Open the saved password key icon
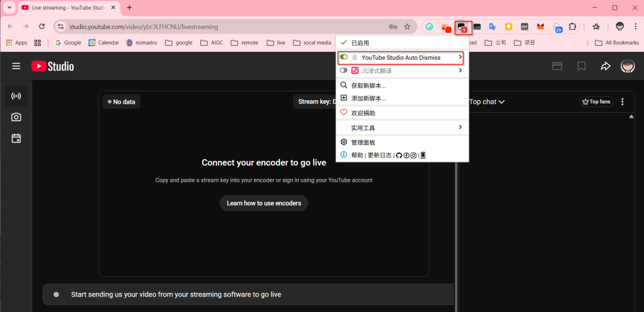 point(393,27)
